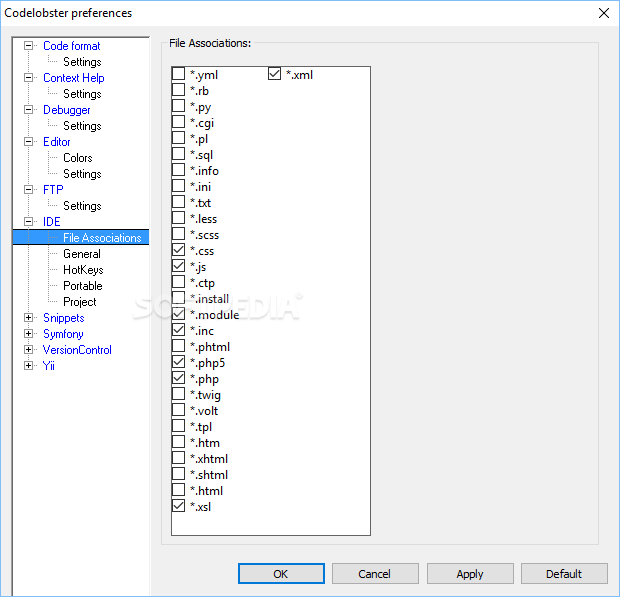Enable the *.install association
Screen dimensions: 620x597
coord(178,298)
